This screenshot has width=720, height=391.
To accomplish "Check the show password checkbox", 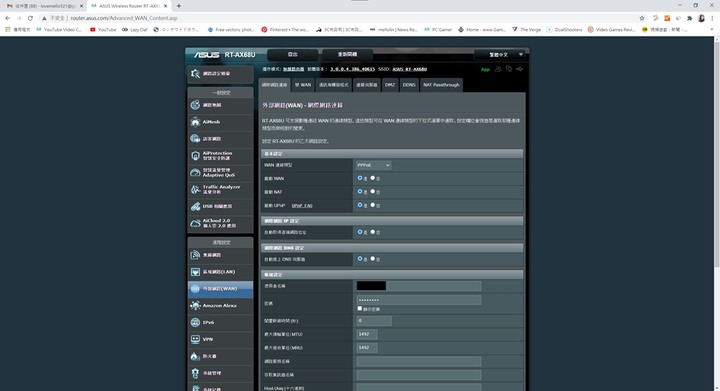I will (x=360, y=309).
